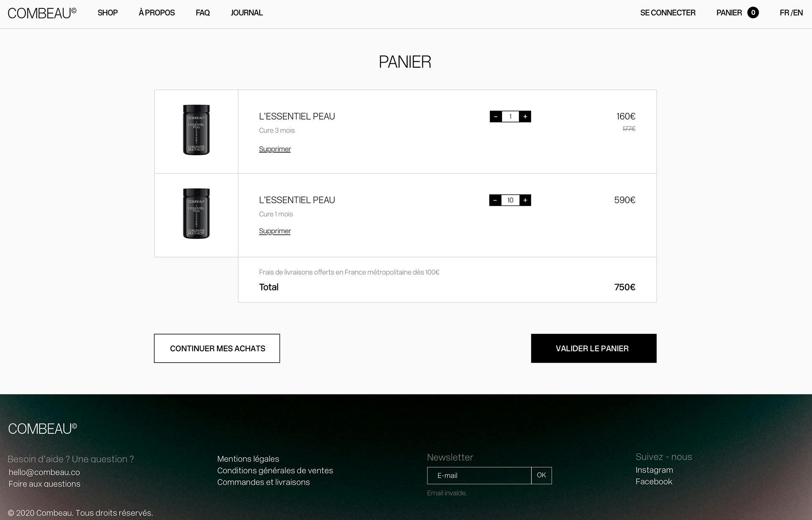Increase quantity of Cure 1 mois item
812x520 pixels.
coord(525,200)
